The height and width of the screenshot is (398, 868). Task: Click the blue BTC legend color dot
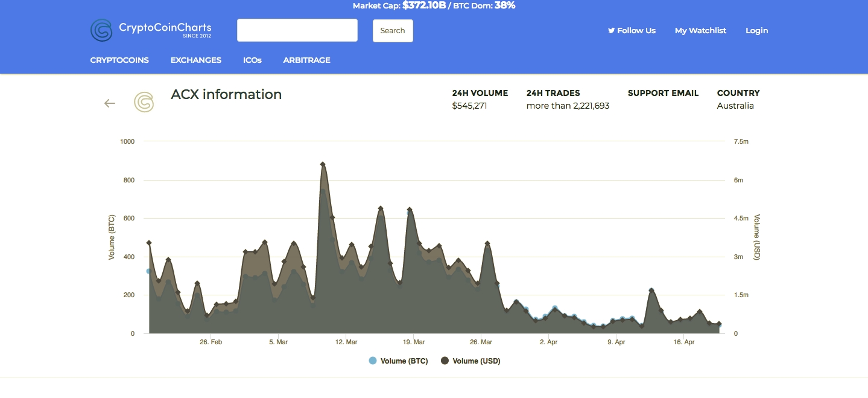pyautogui.click(x=373, y=361)
